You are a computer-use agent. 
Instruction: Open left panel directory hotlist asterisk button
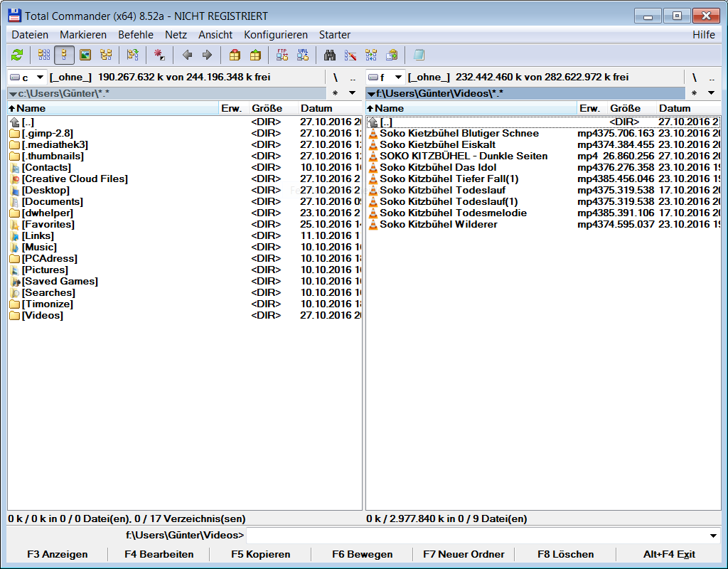click(x=336, y=93)
